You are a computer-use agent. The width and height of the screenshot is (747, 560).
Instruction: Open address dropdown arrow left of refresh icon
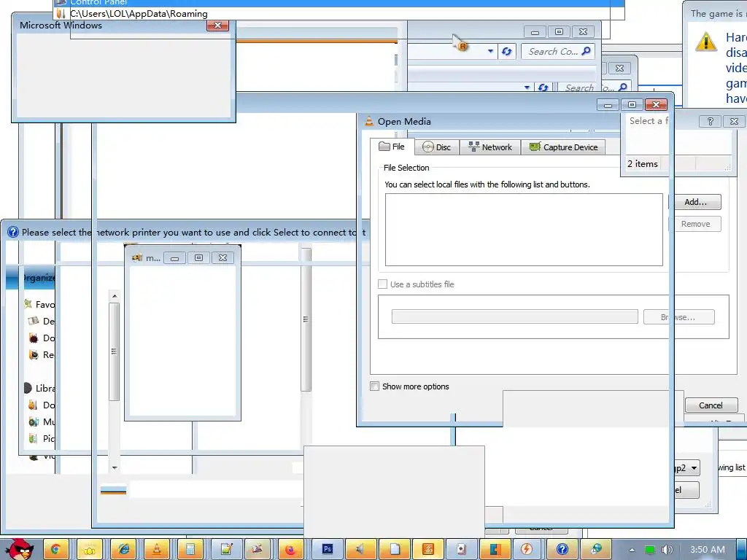tap(490, 52)
